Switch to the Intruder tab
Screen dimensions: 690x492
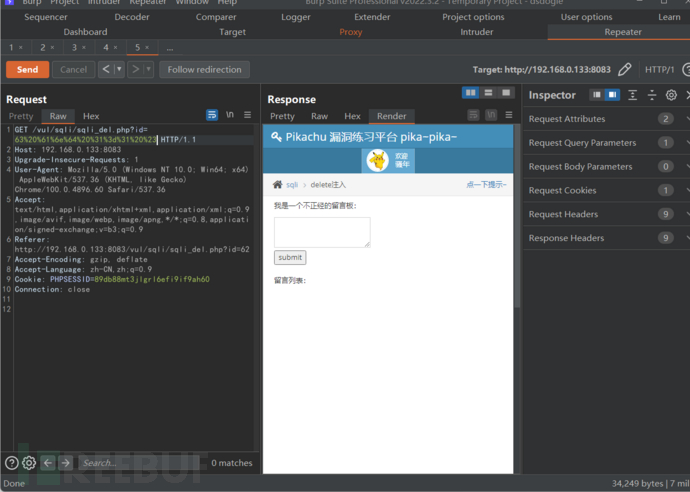(x=477, y=32)
